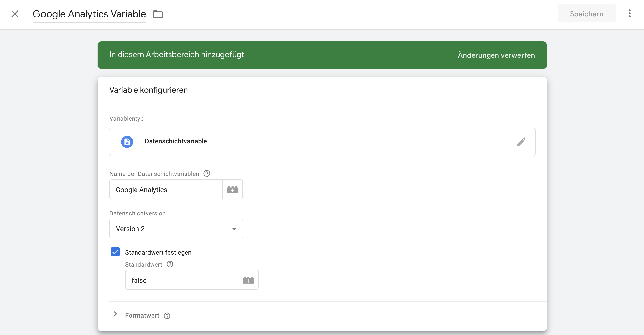Click In diesem Arbeitsbereich hinzugefügt text
The width and height of the screenshot is (644, 335).
(176, 54)
